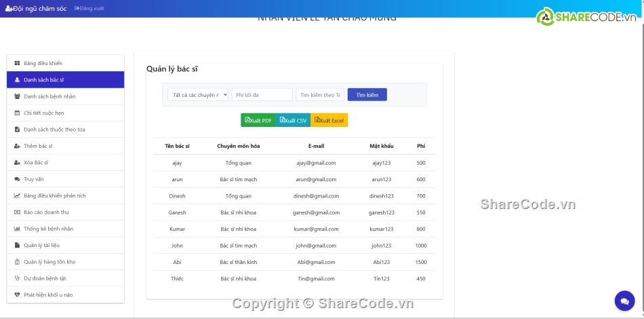Click fee value 1000 in John row
Screen dimensions: 644x319
click(421, 246)
